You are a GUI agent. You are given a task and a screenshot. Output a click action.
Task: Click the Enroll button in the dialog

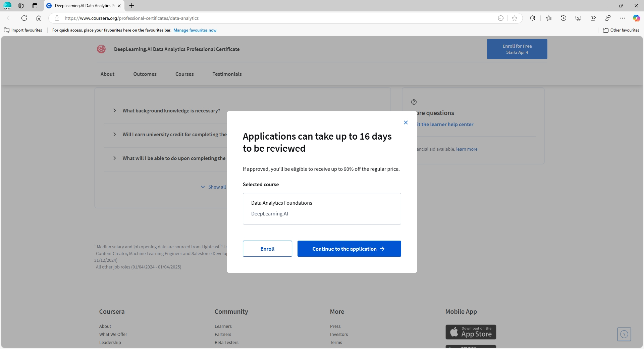tap(267, 249)
